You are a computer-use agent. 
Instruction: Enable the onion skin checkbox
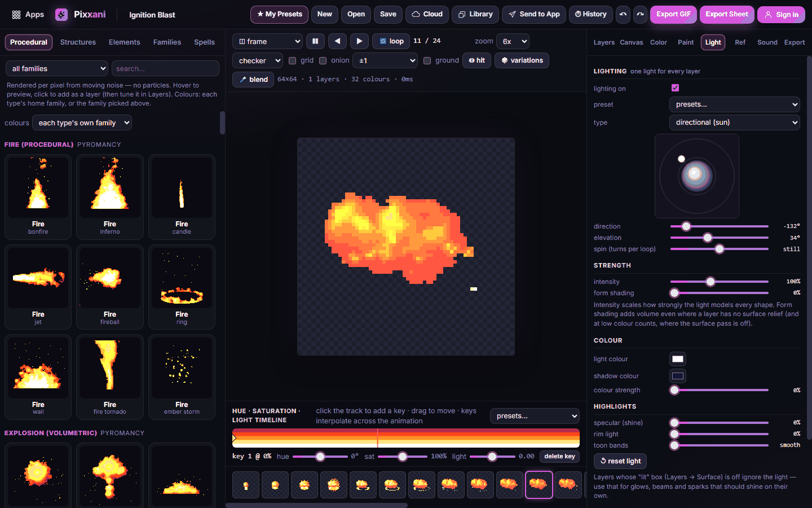323,60
